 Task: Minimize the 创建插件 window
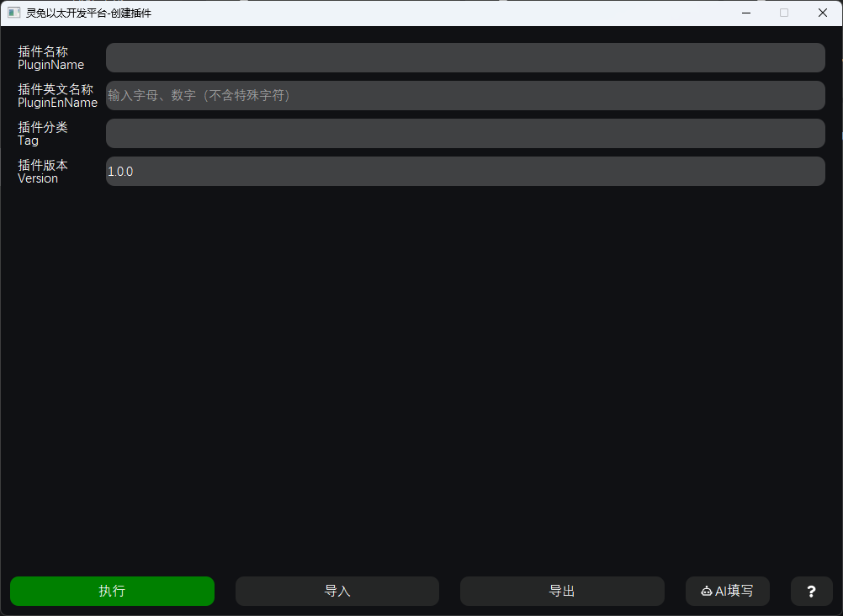point(745,13)
